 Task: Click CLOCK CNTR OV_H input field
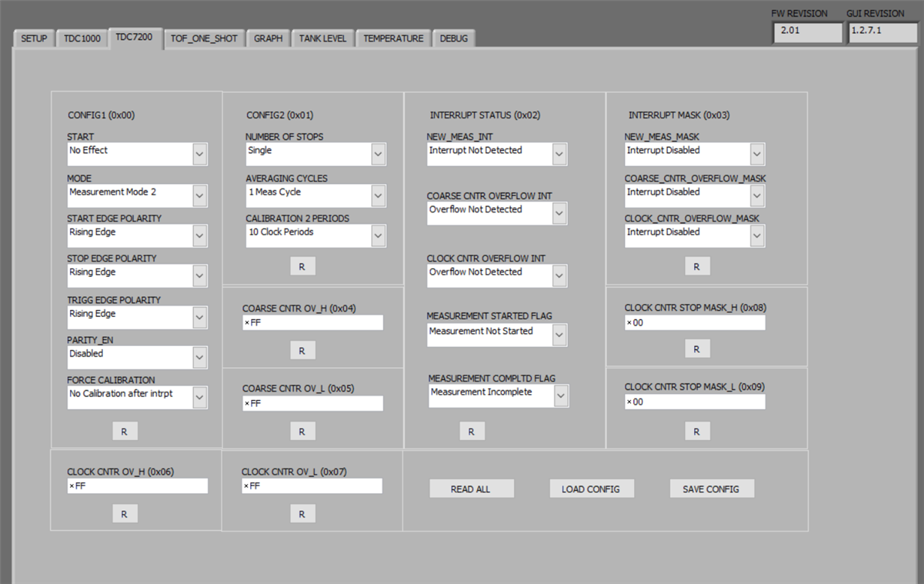click(137, 486)
